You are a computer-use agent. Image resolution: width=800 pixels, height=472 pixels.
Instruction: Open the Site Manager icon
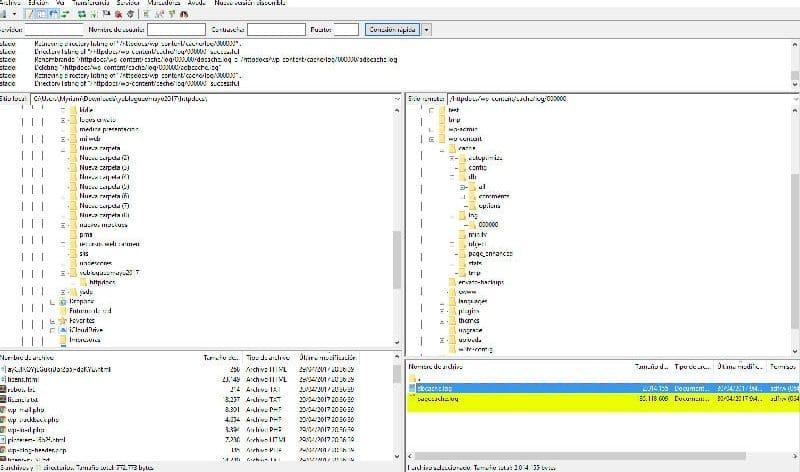point(3,14)
